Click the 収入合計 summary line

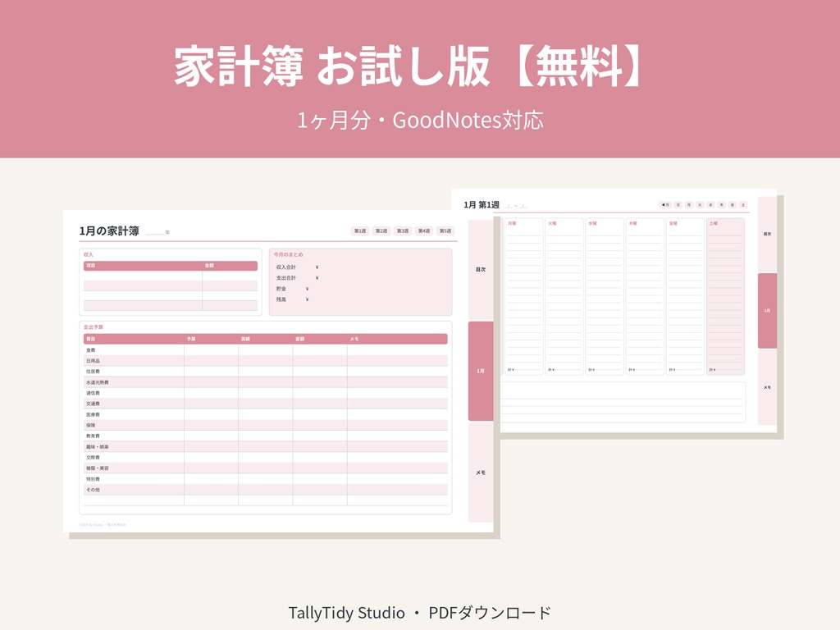coord(297,267)
